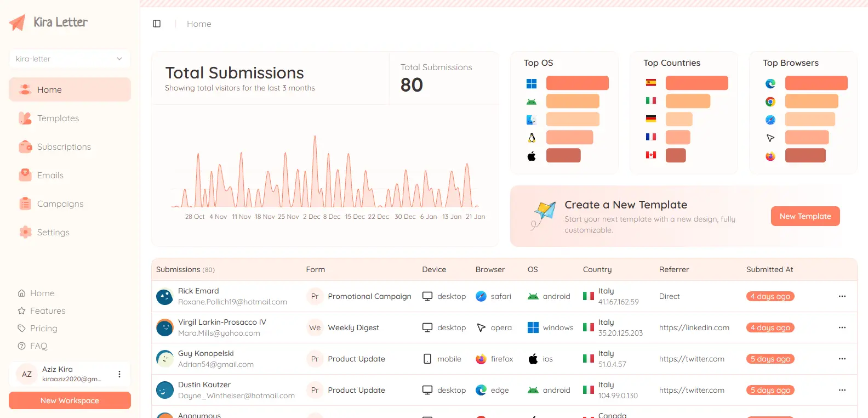Toggle the sidebar panel icon
This screenshot has height=418, width=868.
pos(157,24)
